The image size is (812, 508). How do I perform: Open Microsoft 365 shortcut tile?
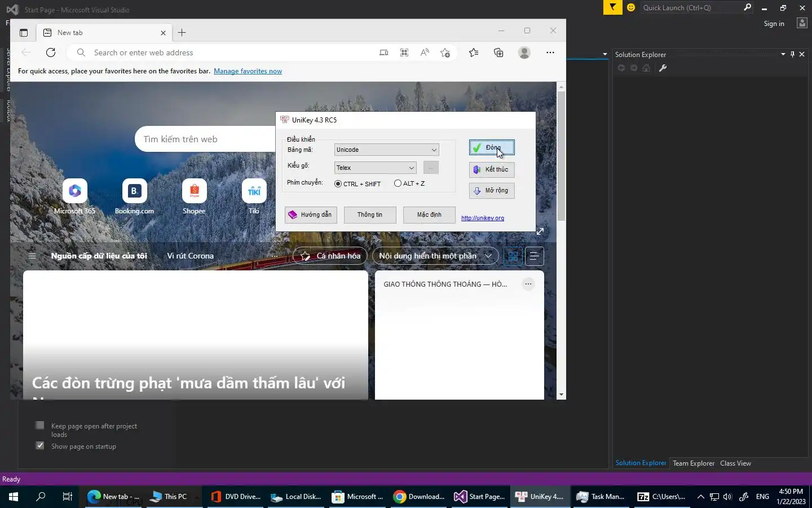75,191
